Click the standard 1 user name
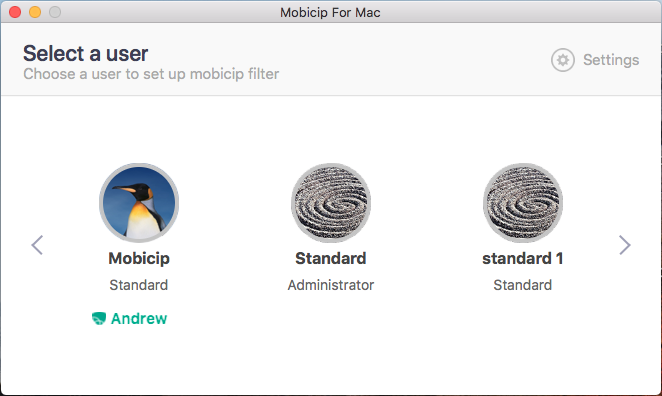Image resolution: width=662 pixels, height=396 pixels. click(x=523, y=258)
